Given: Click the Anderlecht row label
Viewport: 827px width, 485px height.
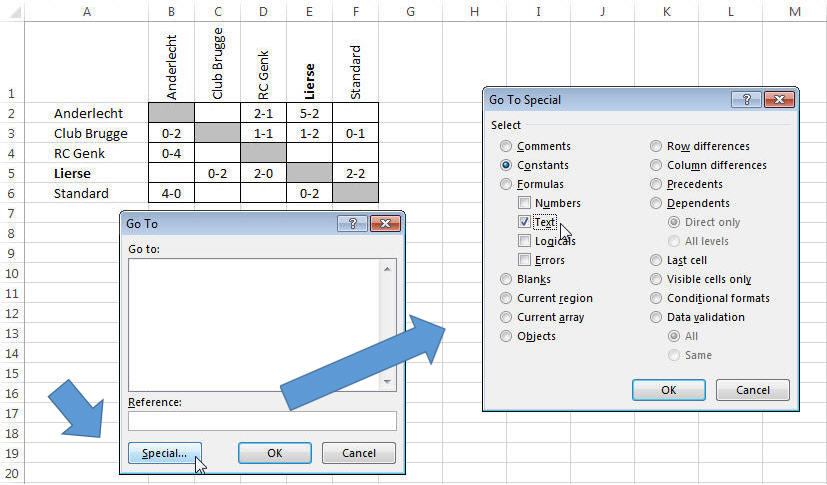Looking at the screenshot, I should point(88,113).
